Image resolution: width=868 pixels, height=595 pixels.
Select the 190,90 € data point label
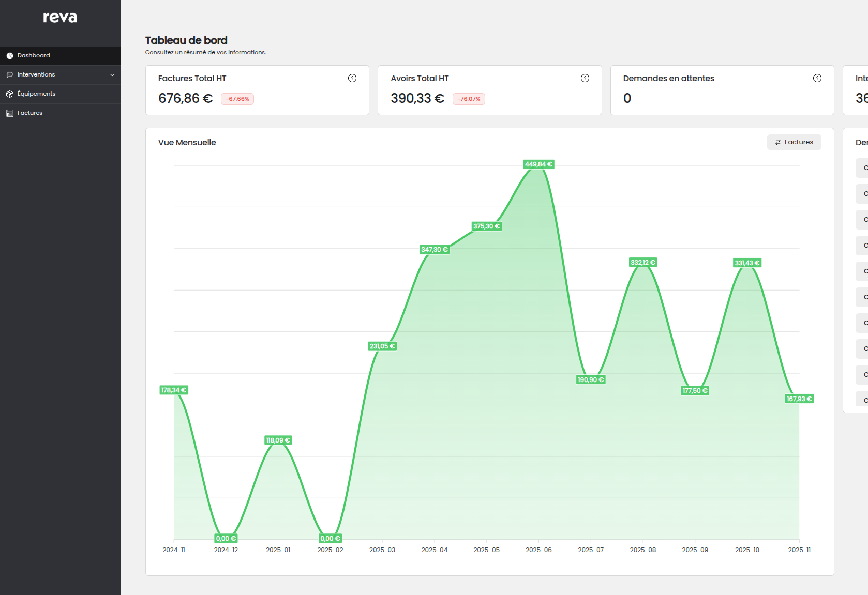591,380
